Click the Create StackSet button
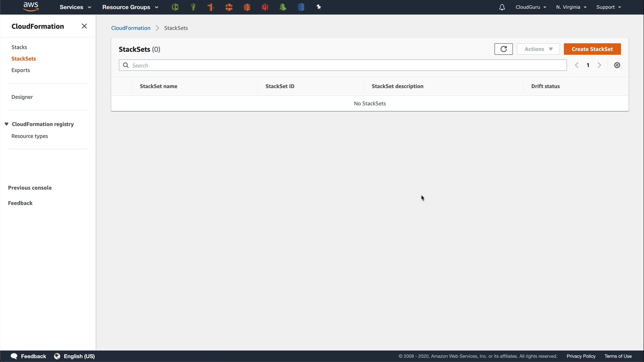 [592, 49]
